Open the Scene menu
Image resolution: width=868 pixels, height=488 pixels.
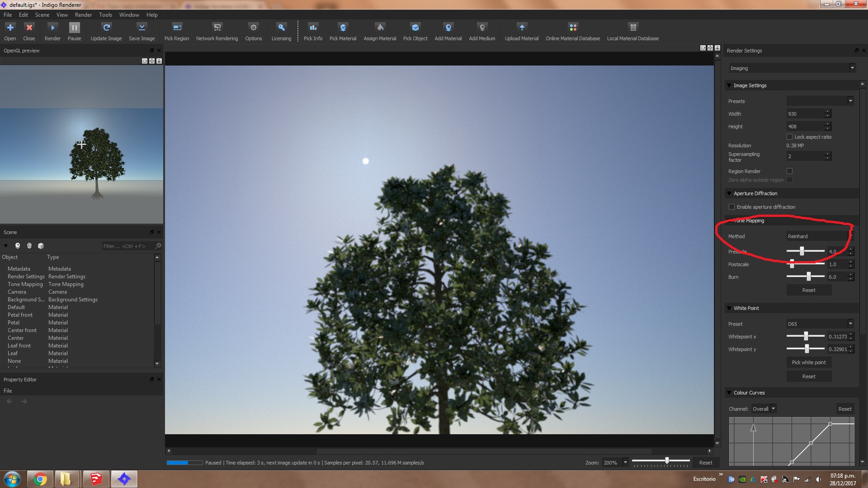[x=42, y=15]
